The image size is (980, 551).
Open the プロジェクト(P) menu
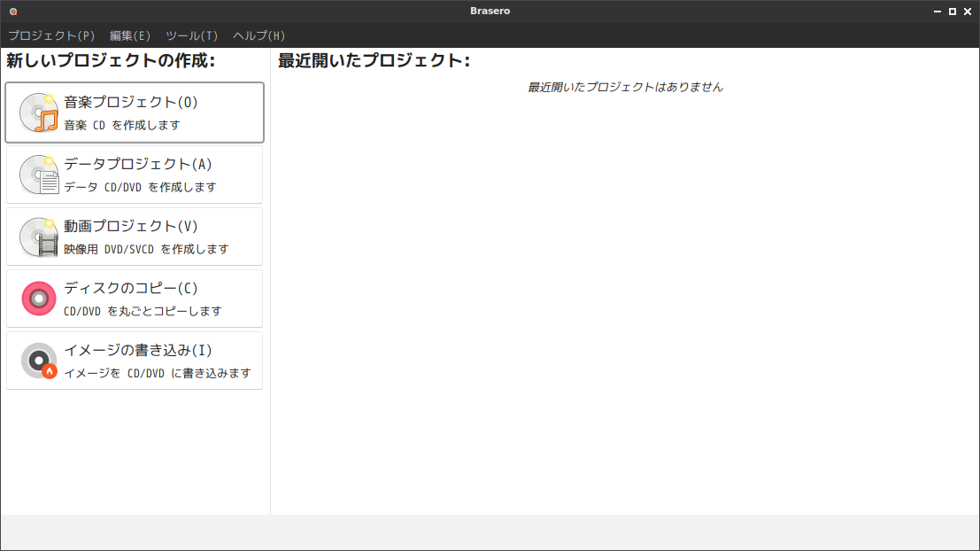tap(51, 35)
